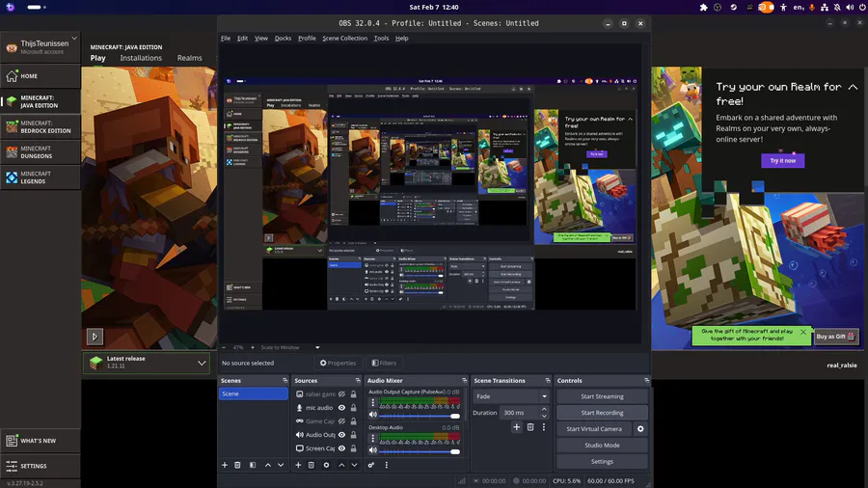This screenshot has height=488, width=868.
Task: Open transition properties three-dot menu
Action: (x=544, y=427)
